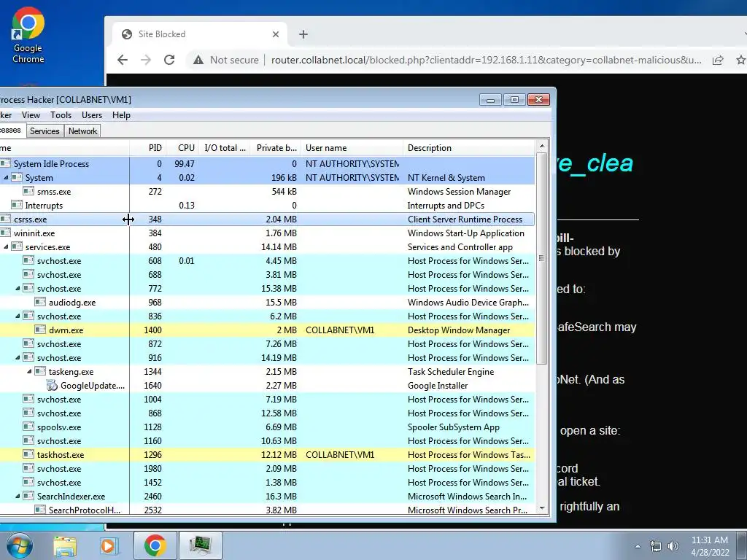Open a new Chrome tab
747x560 pixels.
coord(303,34)
